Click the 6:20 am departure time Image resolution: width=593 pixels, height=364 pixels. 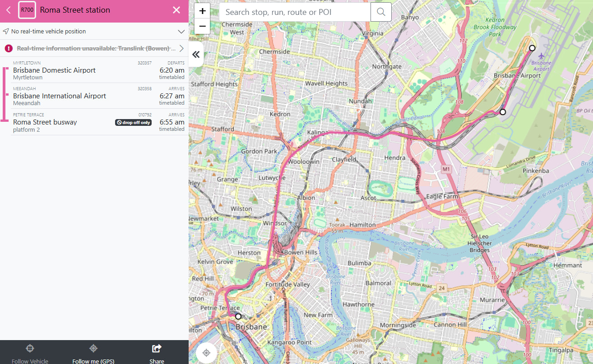172,70
